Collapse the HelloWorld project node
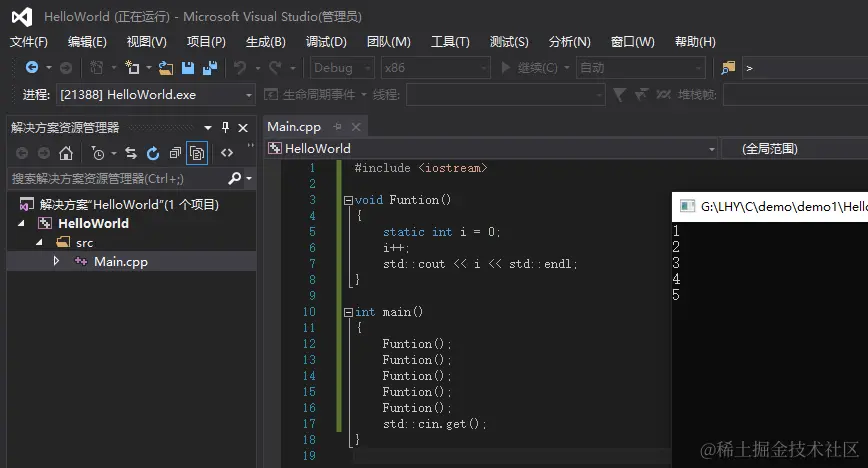 point(21,223)
